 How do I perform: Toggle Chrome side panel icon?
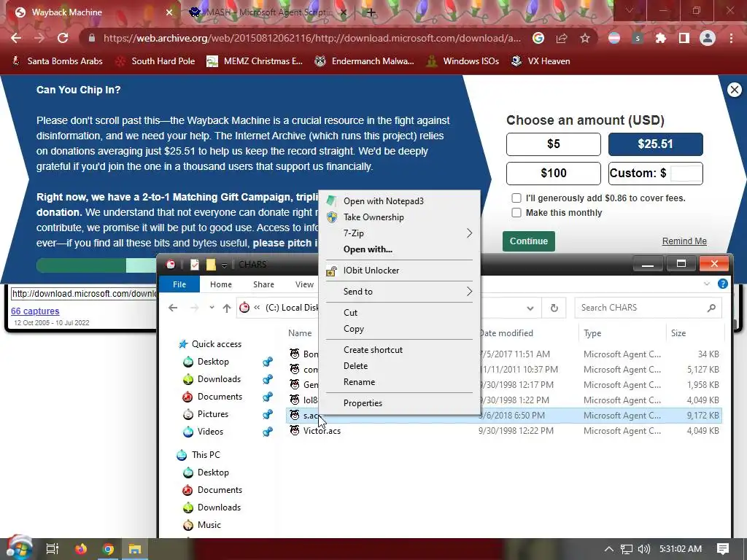click(684, 38)
